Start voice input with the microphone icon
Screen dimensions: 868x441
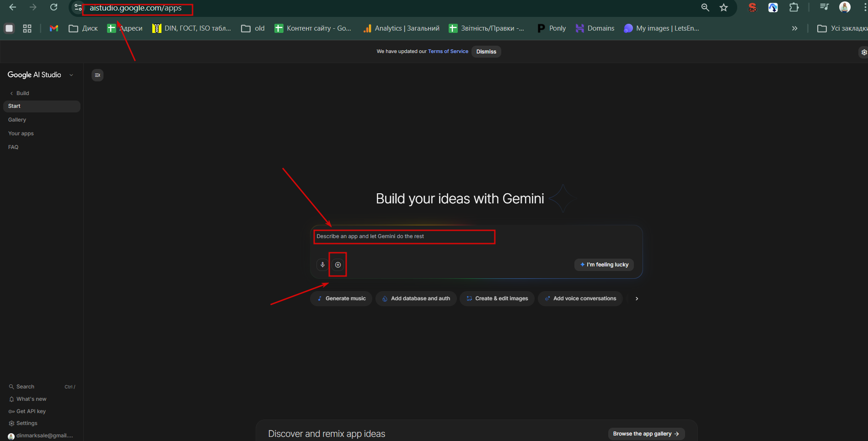pos(322,265)
